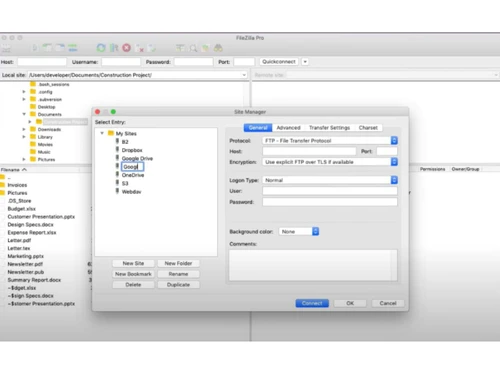
Task: Open the Background color dropdown
Action: tap(299, 231)
